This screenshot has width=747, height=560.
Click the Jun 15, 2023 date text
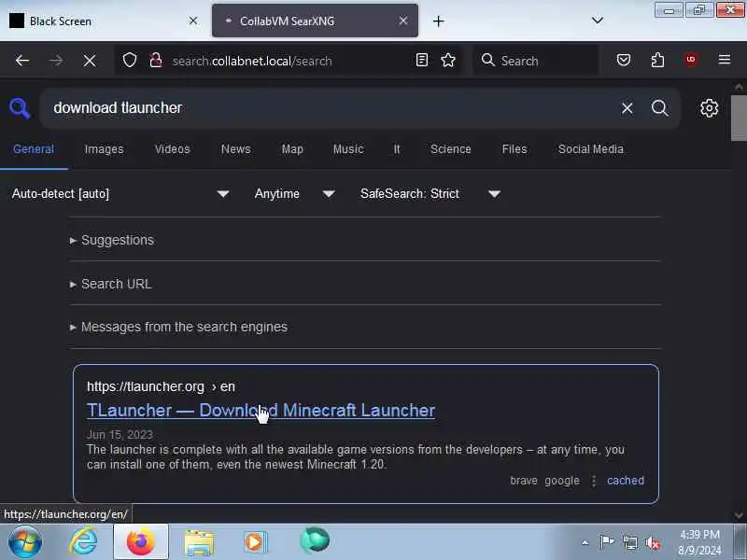tap(120, 434)
